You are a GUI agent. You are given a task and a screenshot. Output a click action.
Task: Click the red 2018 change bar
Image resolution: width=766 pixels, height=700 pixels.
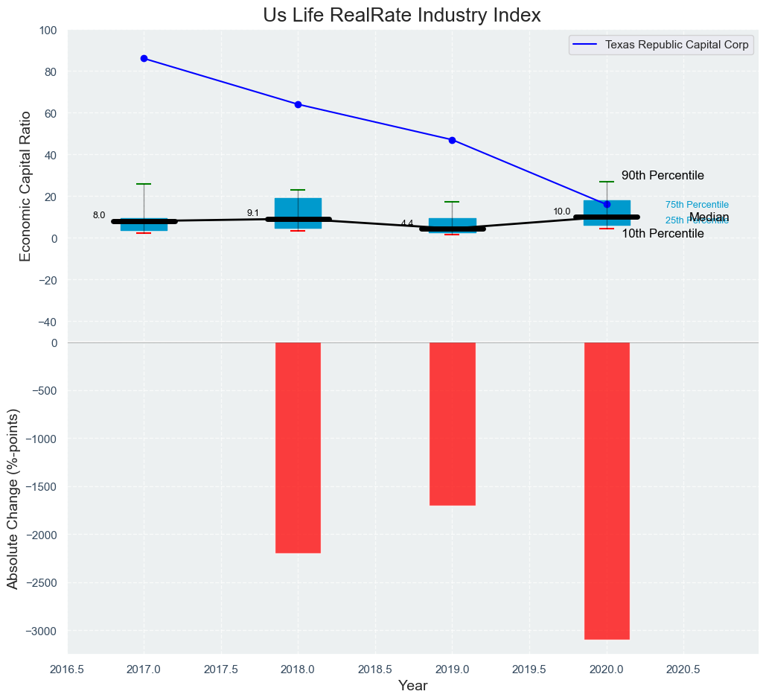tap(298, 447)
